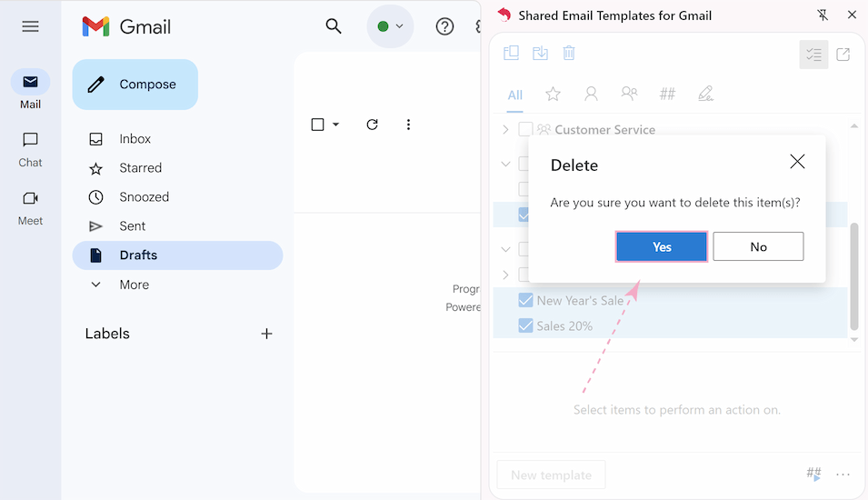Unpin the Shared Email Templates pane
Viewport: 868px width, 500px height.
(x=823, y=15)
